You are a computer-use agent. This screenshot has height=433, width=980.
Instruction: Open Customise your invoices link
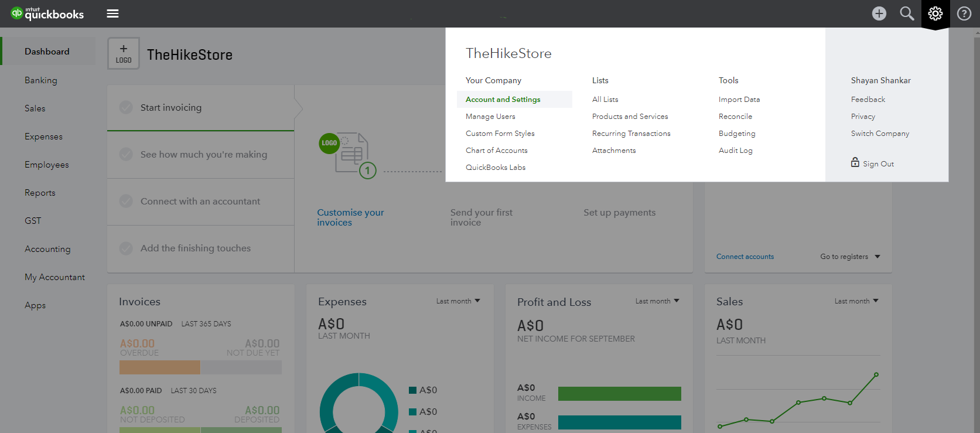click(350, 217)
